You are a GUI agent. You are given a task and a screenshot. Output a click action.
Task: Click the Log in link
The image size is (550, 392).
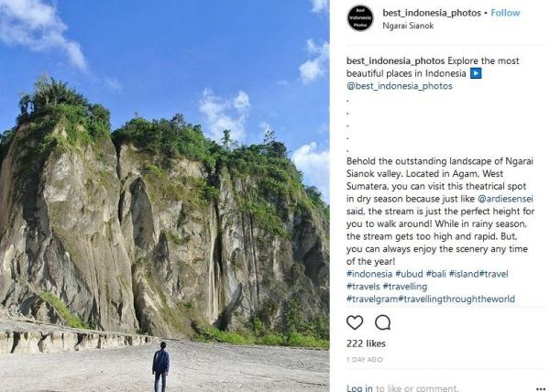pyautogui.click(x=359, y=388)
